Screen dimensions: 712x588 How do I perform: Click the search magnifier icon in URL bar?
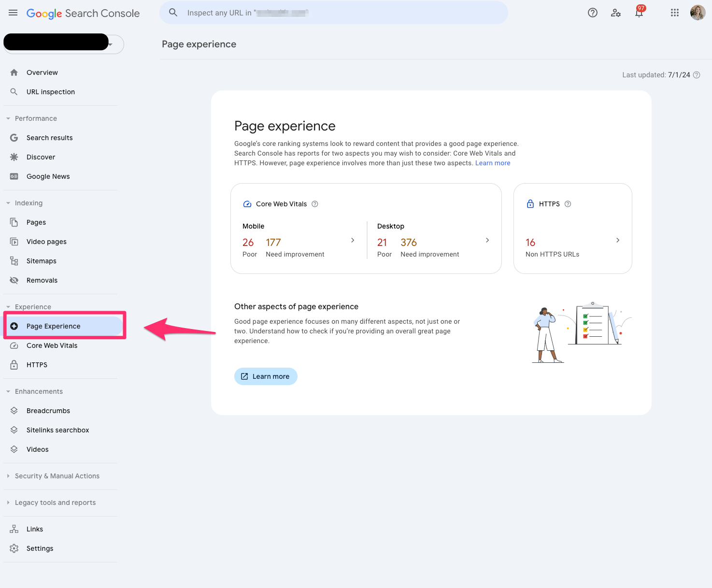click(x=173, y=13)
